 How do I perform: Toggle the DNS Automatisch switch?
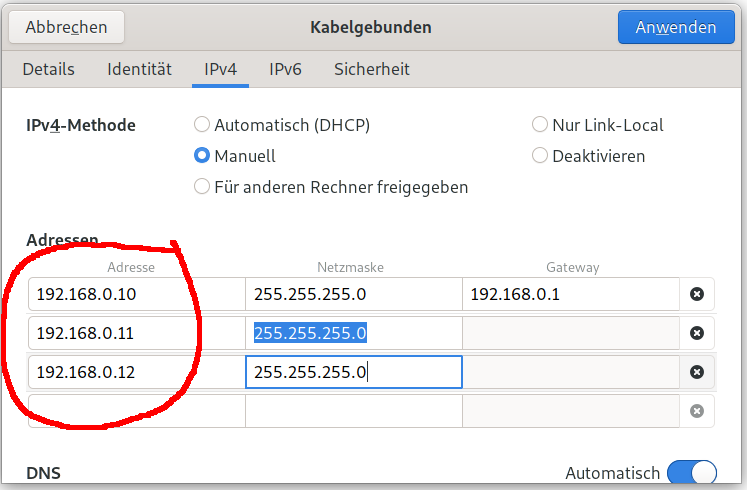pyautogui.click(x=692, y=473)
